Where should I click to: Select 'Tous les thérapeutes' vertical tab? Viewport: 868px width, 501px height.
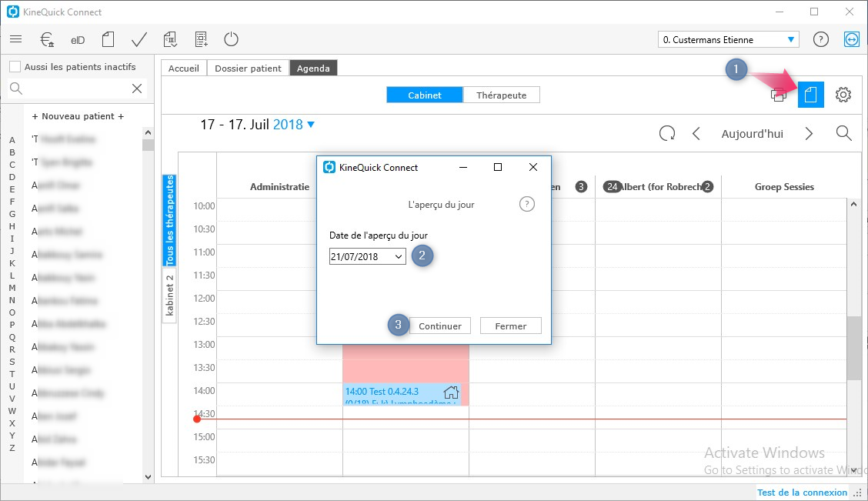pyautogui.click(x=169, y=220)
